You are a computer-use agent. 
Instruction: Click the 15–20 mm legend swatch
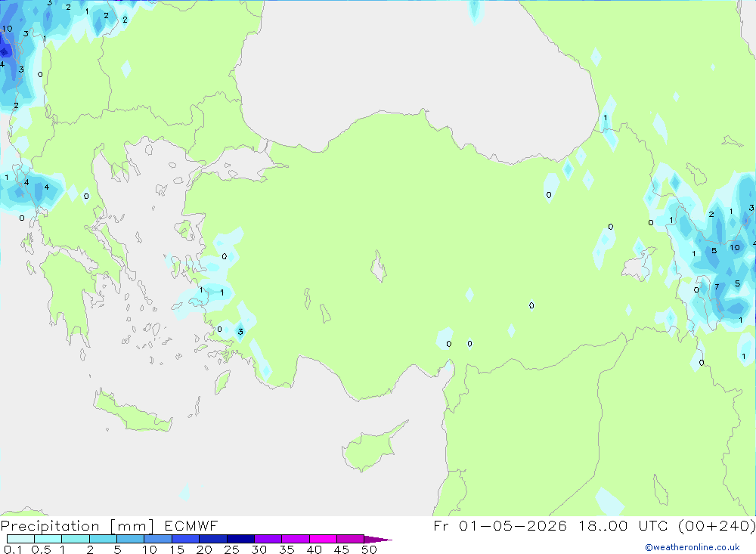point(186,539)
